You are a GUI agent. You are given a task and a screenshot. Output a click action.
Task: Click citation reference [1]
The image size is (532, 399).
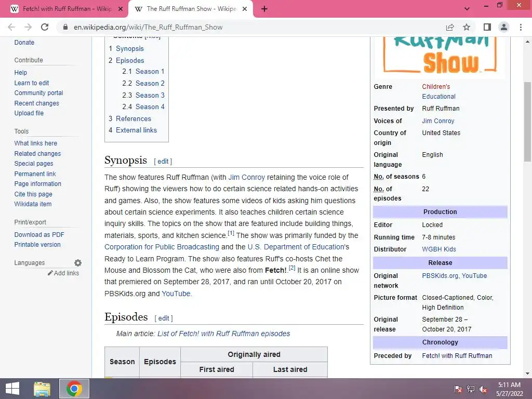(231, 233)
